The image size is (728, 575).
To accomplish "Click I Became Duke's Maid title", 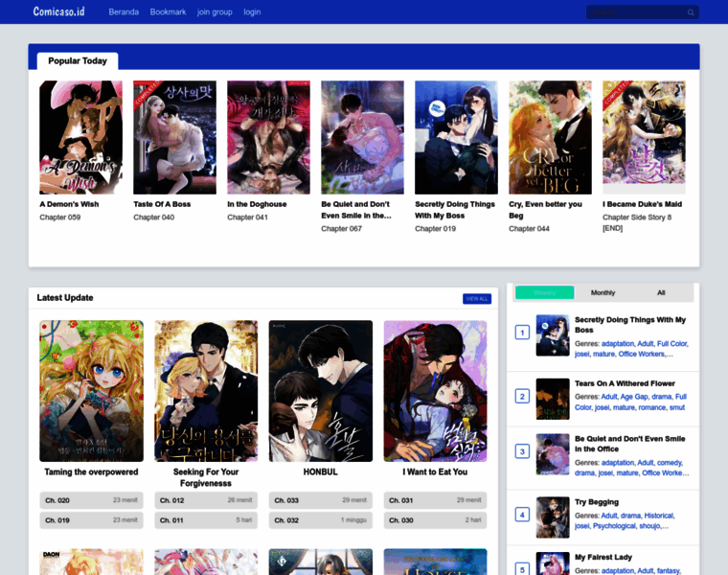I will click(x=642, y=204).
